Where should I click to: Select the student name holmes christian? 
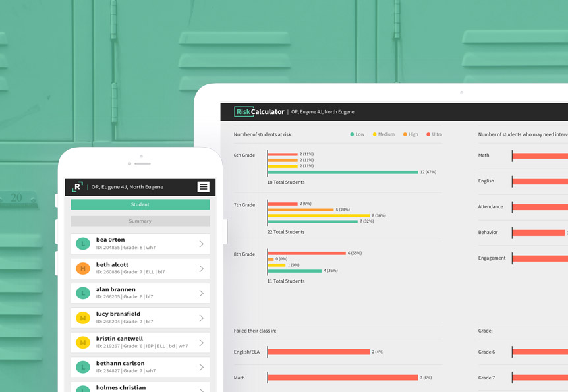click(121, 387)
